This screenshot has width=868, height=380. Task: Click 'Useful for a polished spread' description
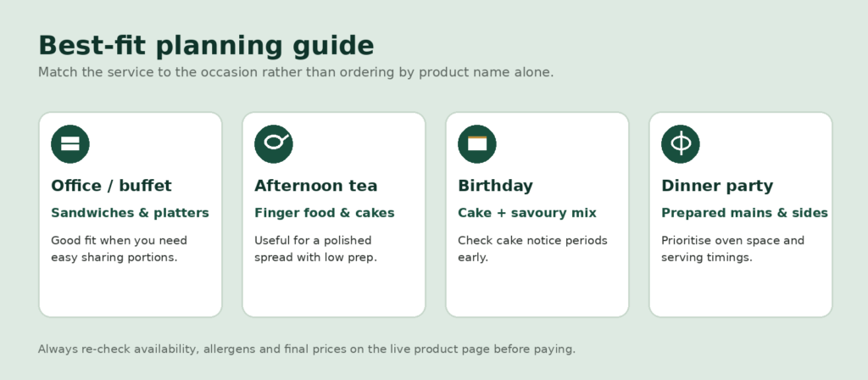pos(315,249)
